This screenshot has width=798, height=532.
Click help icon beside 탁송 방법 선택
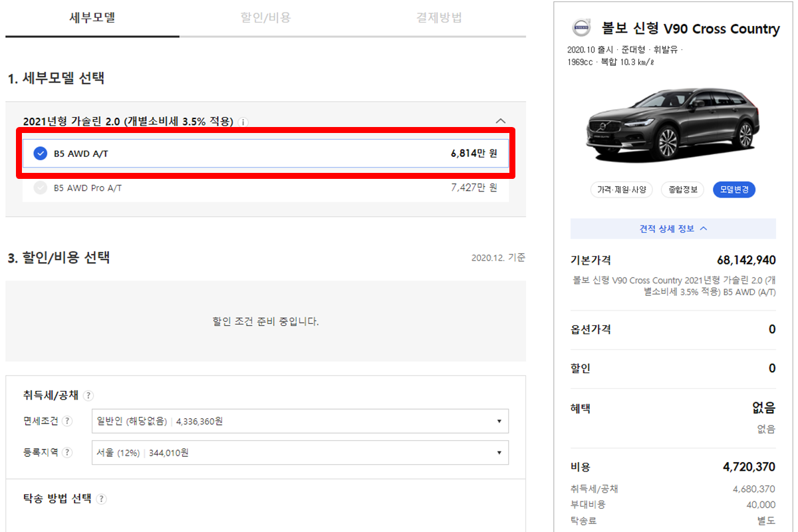coord(101,499)
